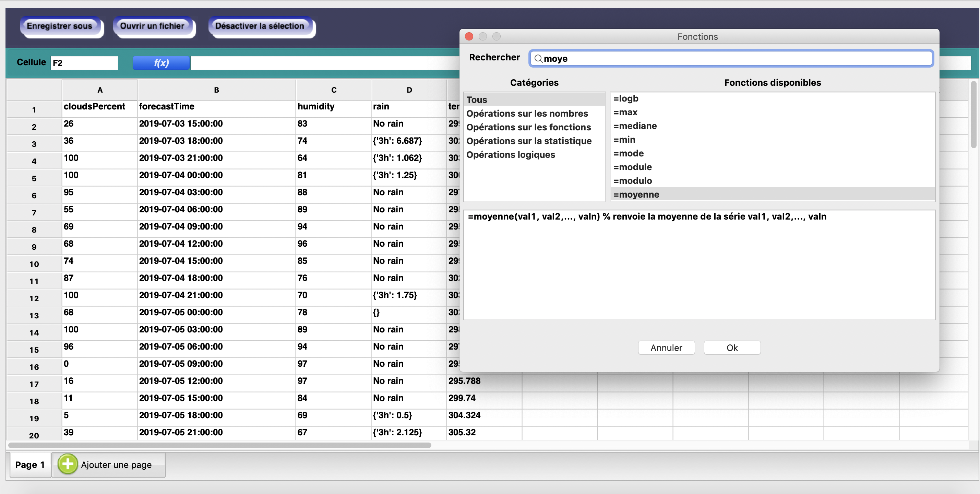The image size is (980, 494).
Task: Select the Tous category
Action: click(534, 100)
